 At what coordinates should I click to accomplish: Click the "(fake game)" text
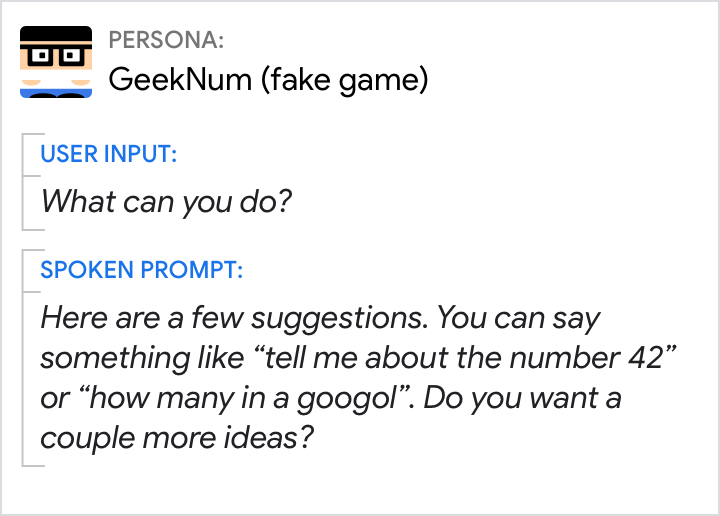point(344,79)
